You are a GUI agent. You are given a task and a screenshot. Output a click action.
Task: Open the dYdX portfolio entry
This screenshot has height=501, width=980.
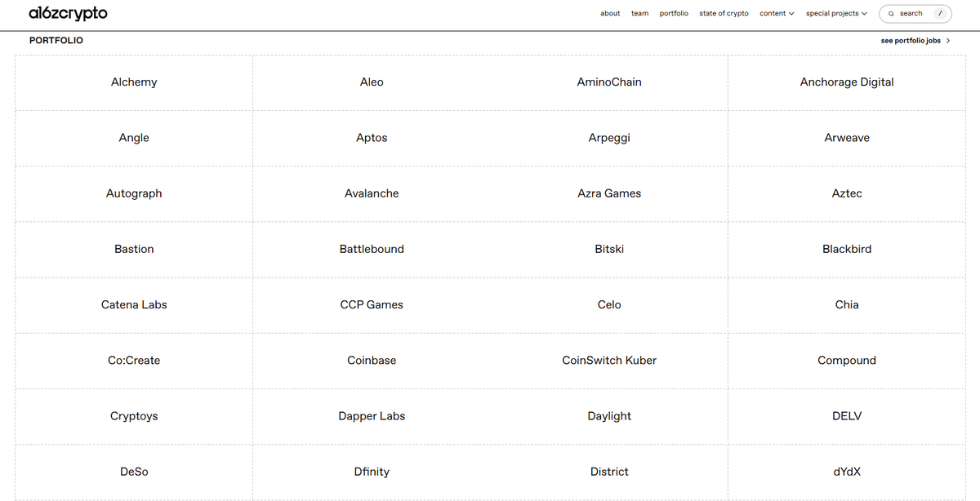847,472
